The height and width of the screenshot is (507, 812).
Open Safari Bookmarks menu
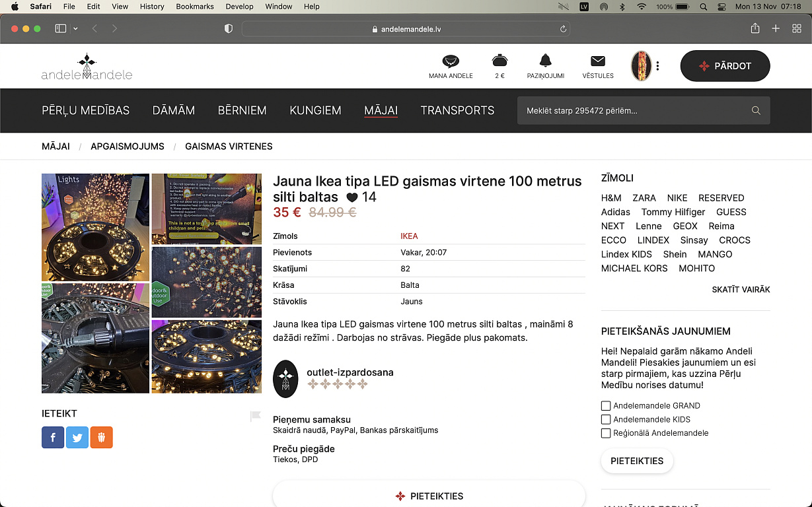(195, 7)
